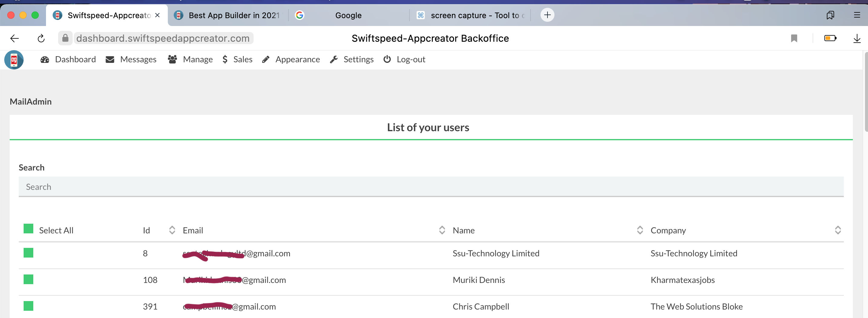
Task: Switch to the screen capture tab
Action: pos(470,15)
